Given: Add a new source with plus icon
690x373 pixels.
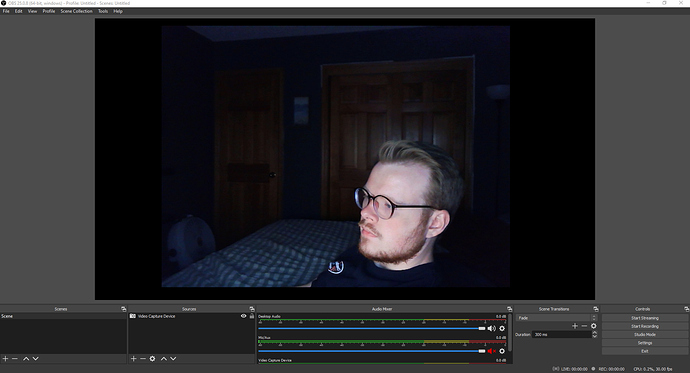Looking at the screenshot, I should point(133,359).
